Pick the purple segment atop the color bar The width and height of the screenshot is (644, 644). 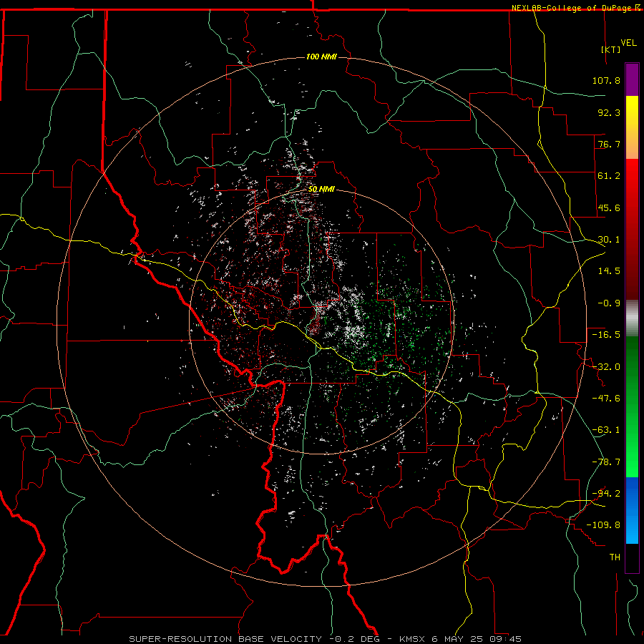coord(632,79)
